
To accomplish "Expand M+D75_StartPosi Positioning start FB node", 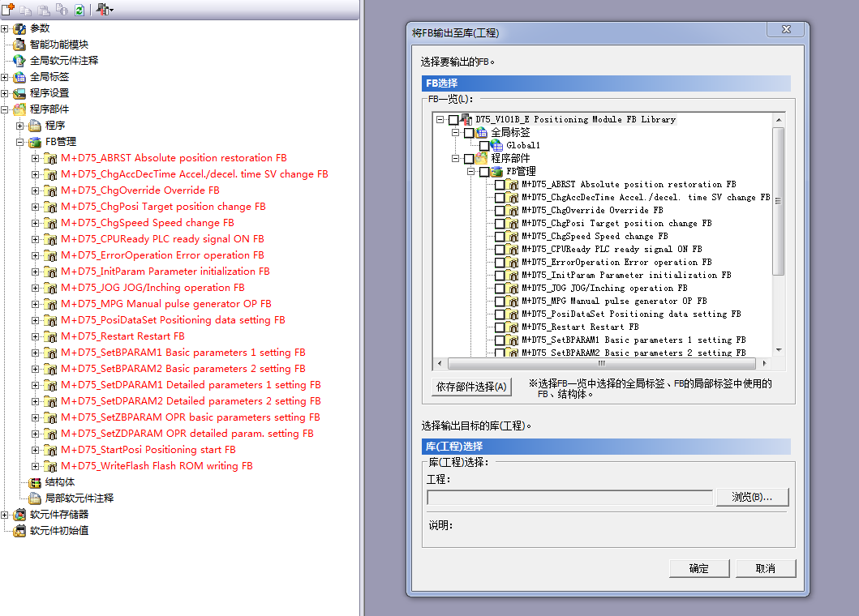I will pos(35,450).
